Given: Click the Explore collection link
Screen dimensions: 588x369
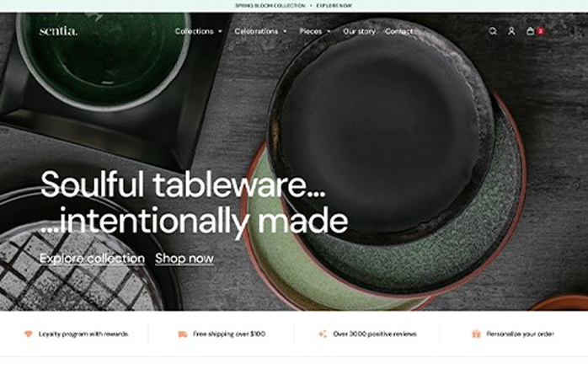Looking at the screenshot, I should tap(93, 259).
